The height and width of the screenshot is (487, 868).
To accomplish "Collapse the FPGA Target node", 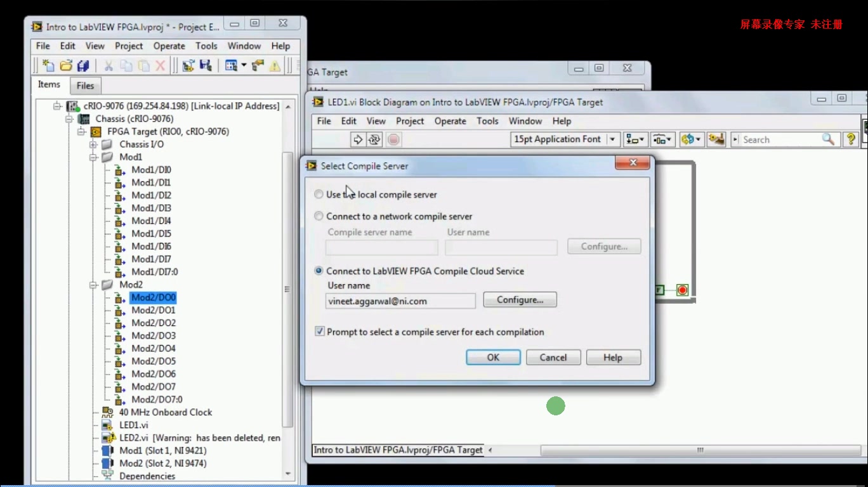I will (81, 131).
